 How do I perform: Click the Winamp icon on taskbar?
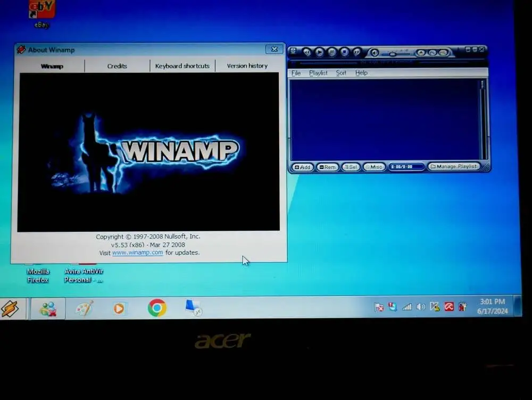click(x=10, y=308)
